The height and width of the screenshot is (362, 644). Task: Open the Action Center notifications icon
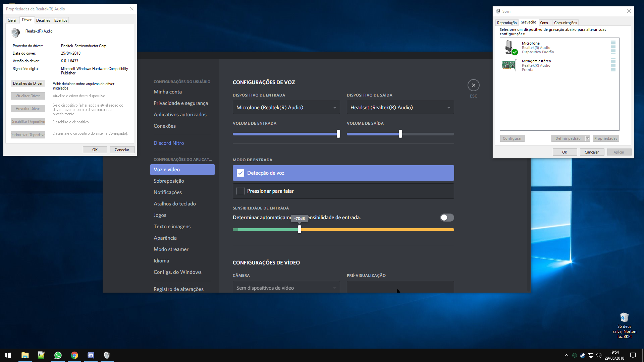coord(633,355)
